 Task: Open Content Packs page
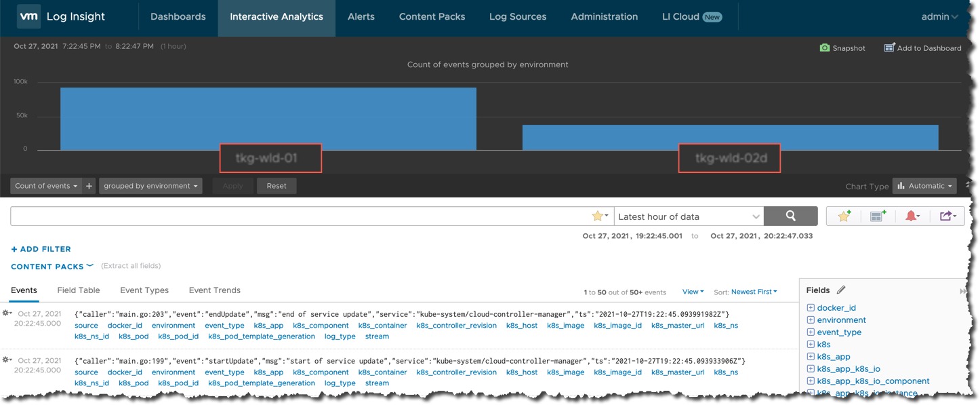432,17
